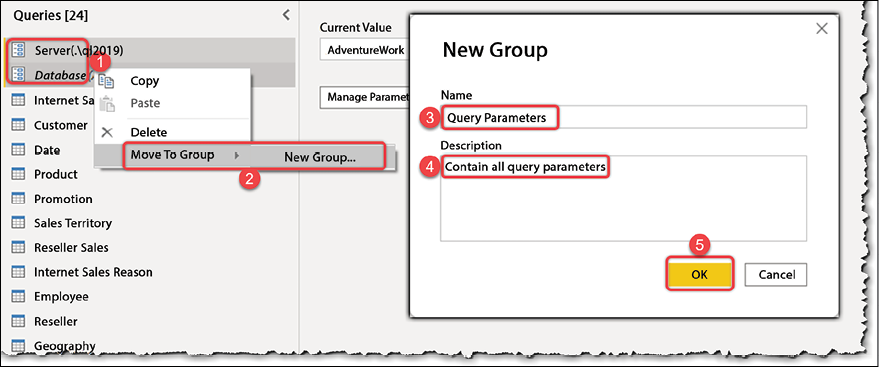Select the Internet Sales Reason query
The image size is (879, 367).
tap(93, 272)
